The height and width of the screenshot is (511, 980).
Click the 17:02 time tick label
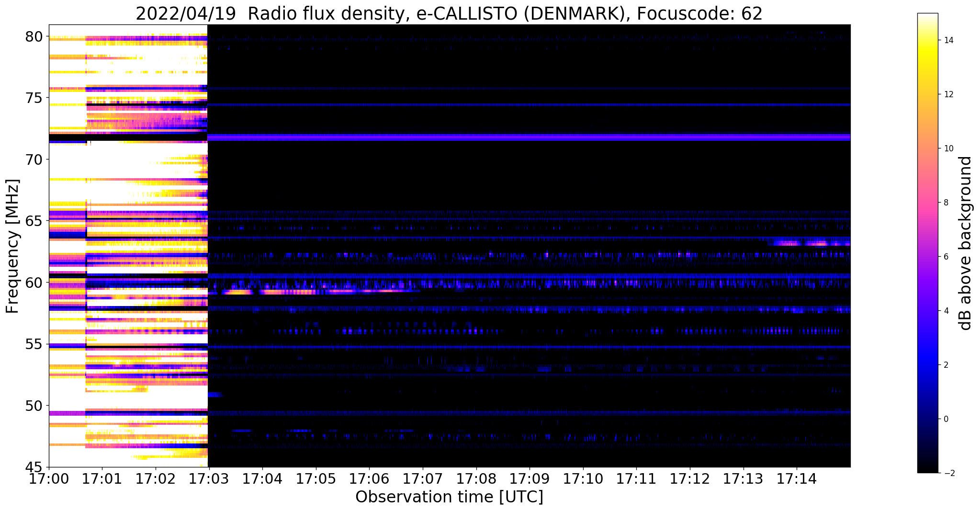pyautogui.click(x=156, y=478)
